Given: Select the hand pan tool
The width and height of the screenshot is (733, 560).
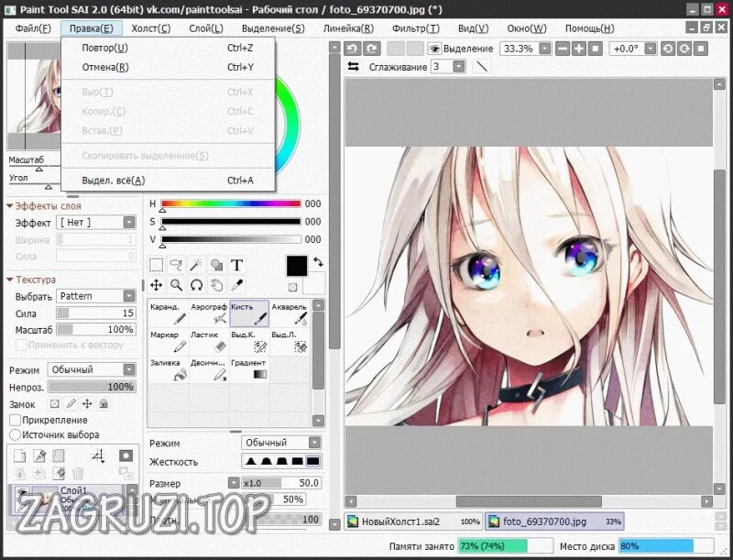Looking at the screenshot, I should point(216,285).
